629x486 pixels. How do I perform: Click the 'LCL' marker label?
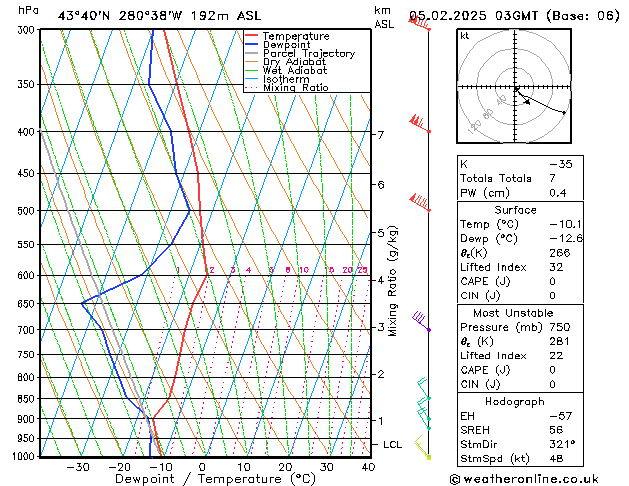(x=392, y=445)
